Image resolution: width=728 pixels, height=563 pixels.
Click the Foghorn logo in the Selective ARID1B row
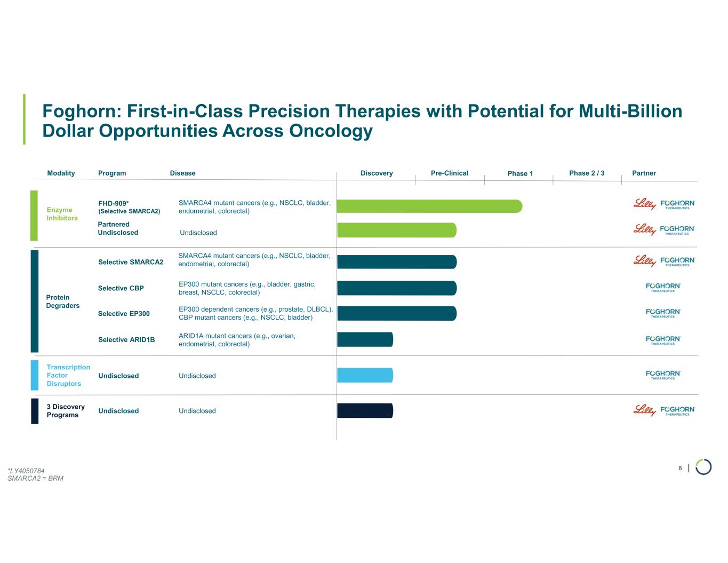click(663, 340)
